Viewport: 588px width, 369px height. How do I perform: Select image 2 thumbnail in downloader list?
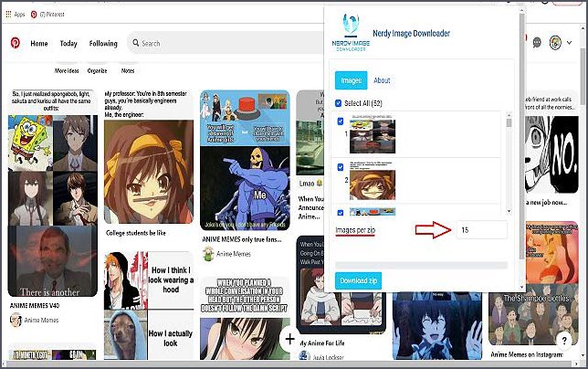373,181
